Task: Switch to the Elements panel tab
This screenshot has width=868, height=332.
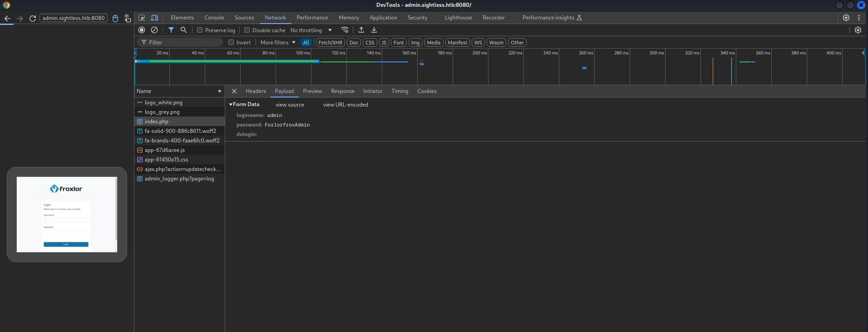Action: pos(182,18)
